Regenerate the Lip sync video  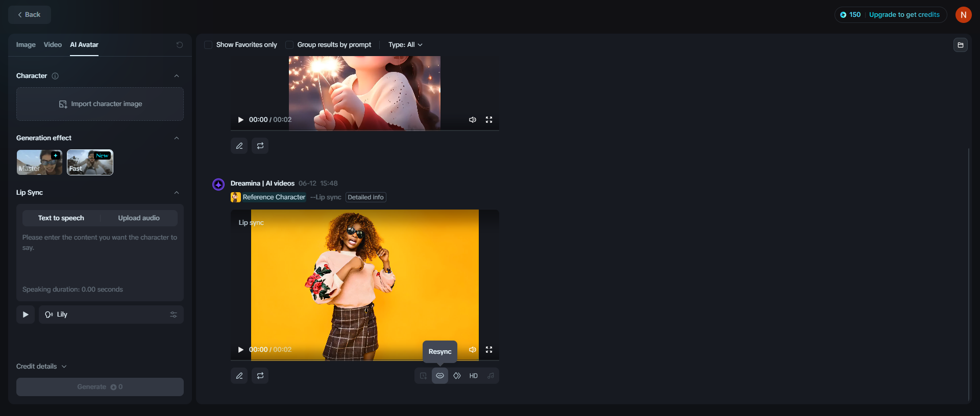pos(260,376)
